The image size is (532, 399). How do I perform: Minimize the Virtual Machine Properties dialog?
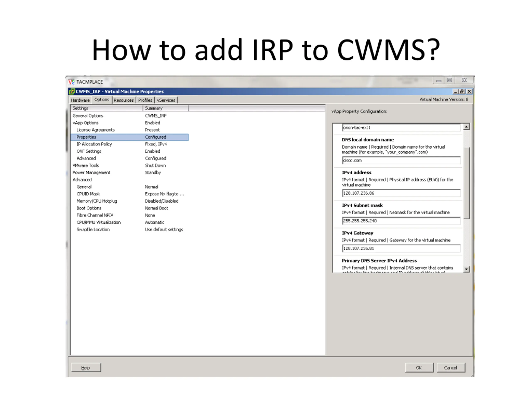(x=455, y=91)
